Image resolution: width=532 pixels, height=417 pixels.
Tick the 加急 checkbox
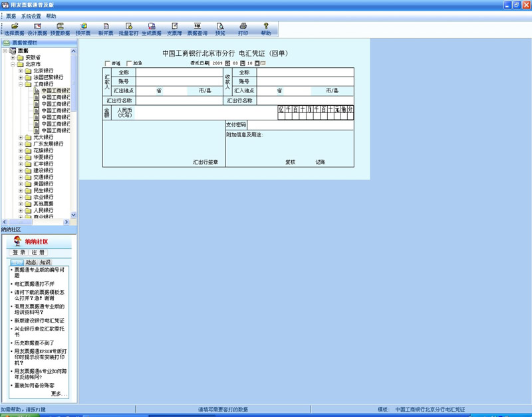click(129, 63)
